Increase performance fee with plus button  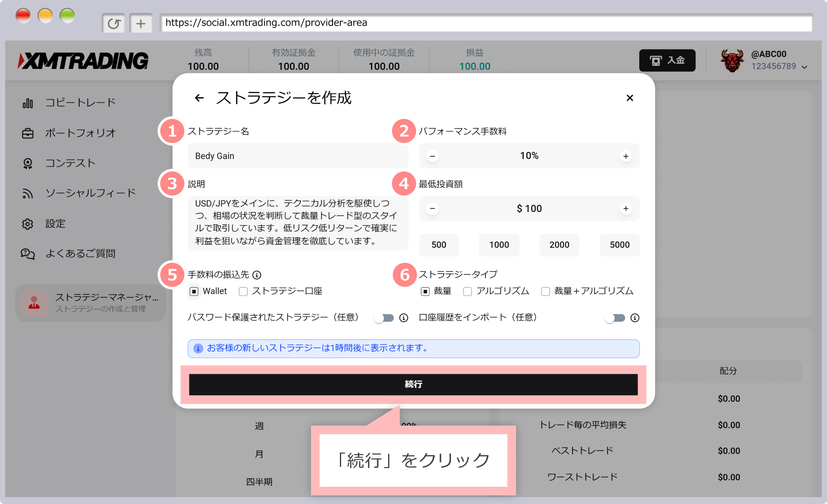click(x=625, y=156)
